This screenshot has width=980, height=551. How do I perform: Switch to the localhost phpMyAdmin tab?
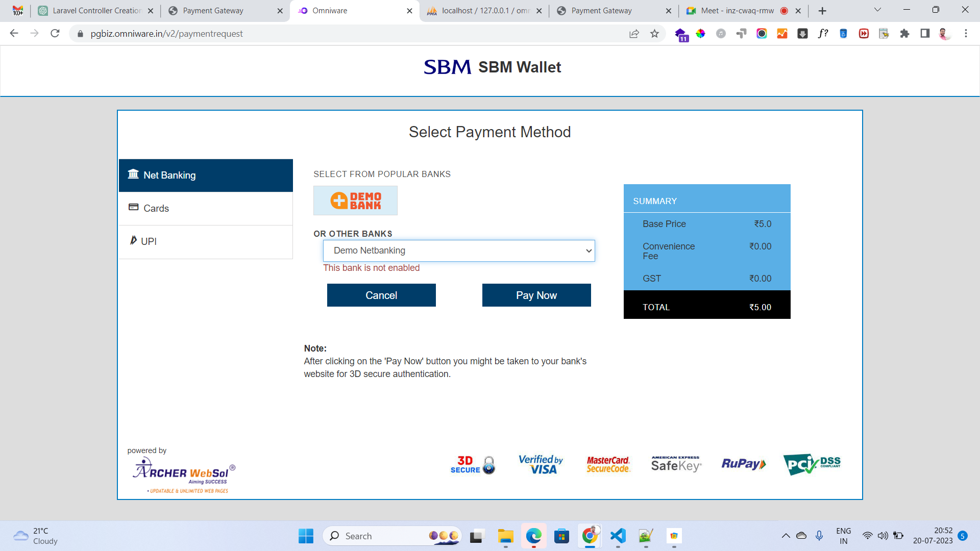click(484, 11)
